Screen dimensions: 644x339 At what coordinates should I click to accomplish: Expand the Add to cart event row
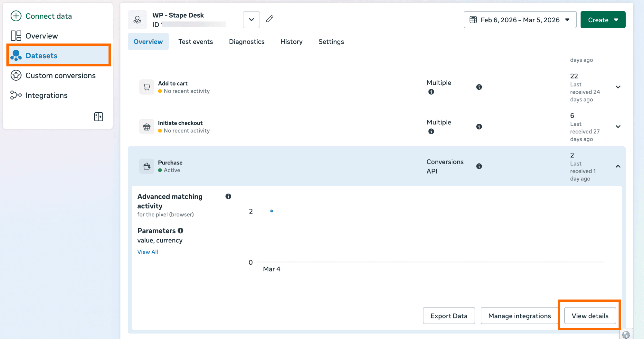coord(618,87)
